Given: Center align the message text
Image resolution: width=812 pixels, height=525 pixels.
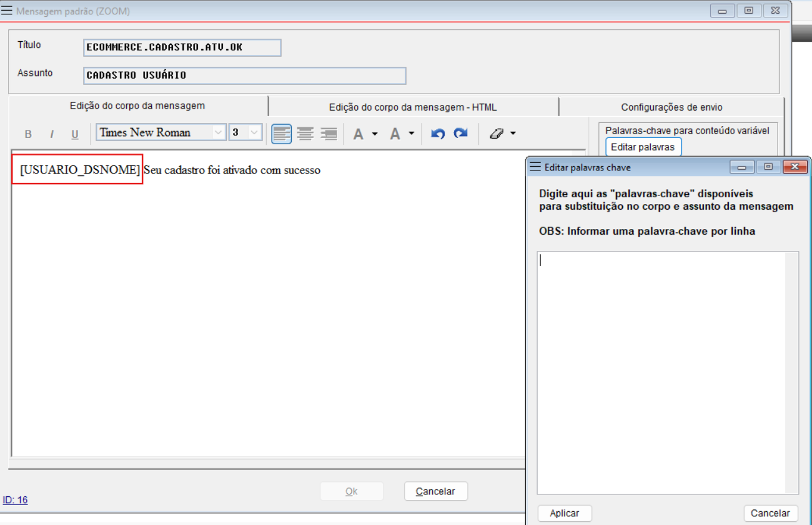Looking at the screenshot, I should [305, 134].
